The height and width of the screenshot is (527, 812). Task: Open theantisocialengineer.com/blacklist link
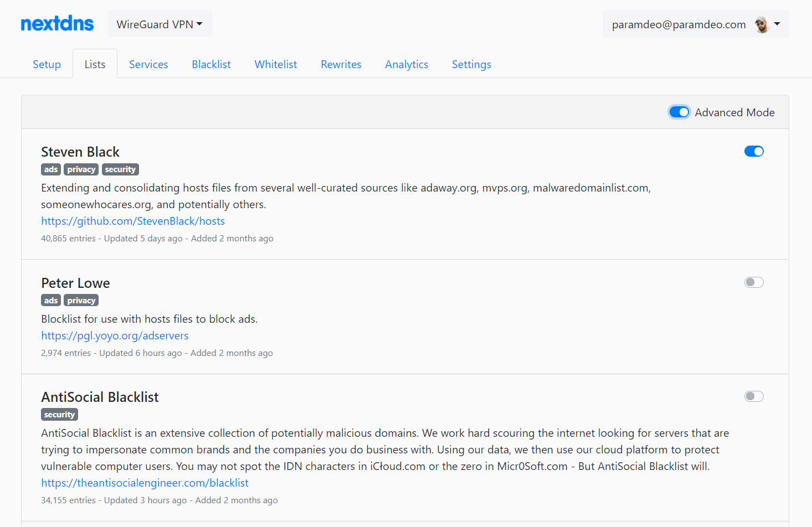point(145,483)
